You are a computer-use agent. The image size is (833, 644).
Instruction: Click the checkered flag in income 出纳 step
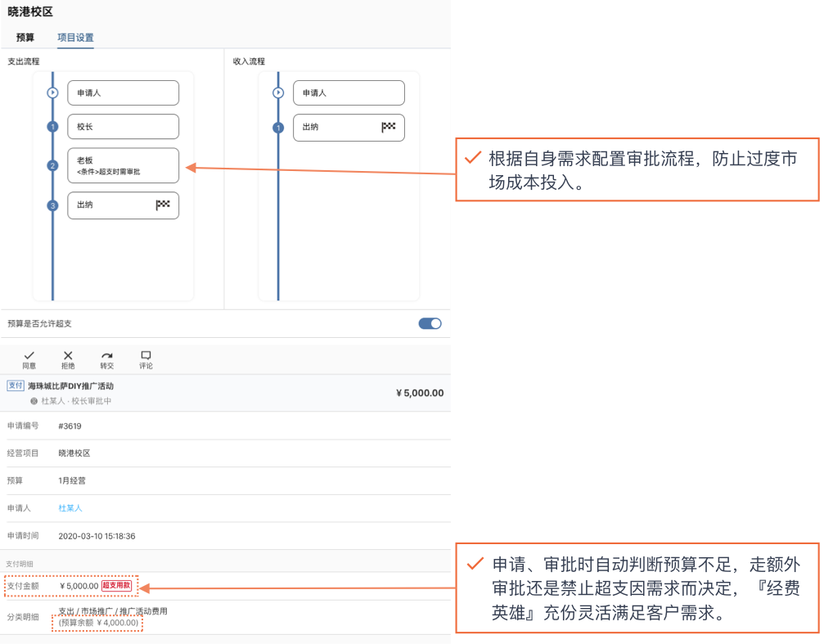click(389, 127)
